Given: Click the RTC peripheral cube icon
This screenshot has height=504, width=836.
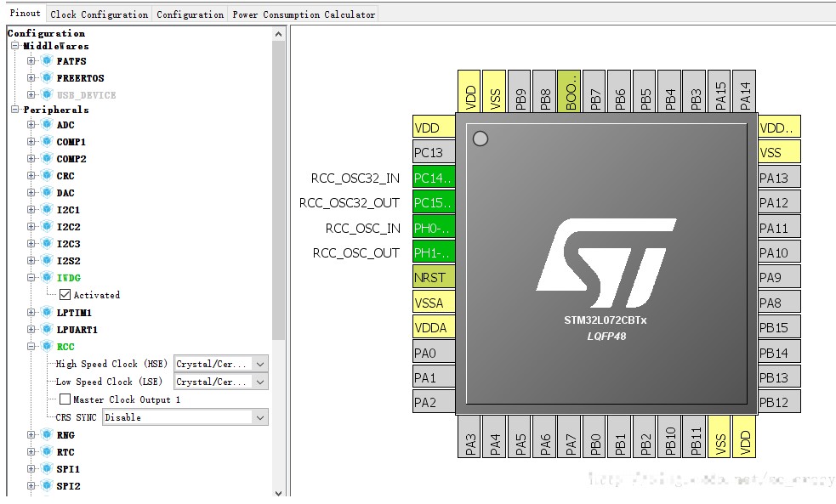Looking at the screenshot, I should pyautogui.click(x=48, y=452).
